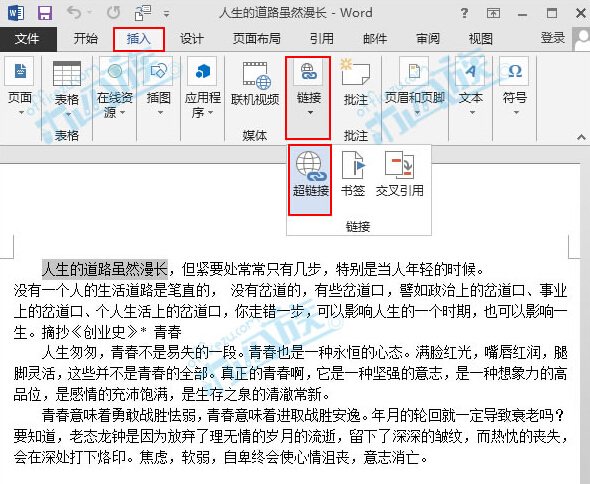Switch to the 开始 Home tab
590x484 pixels.
tap(86, 39)
